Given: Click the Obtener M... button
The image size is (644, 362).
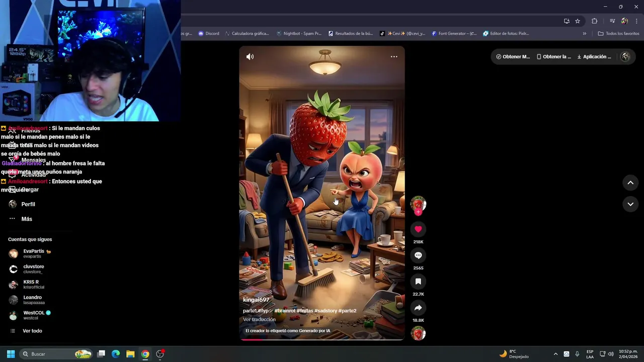Looking at the screenshot, I should pyautogui.click(x=513, y=57).
